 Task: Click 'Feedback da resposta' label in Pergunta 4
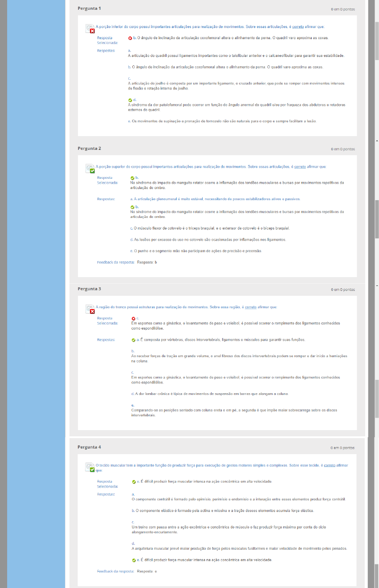(x=115, y=571)
